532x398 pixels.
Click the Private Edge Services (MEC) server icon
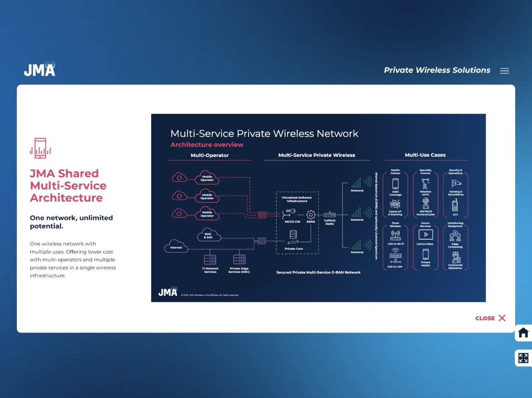click(x=239, y=260)
